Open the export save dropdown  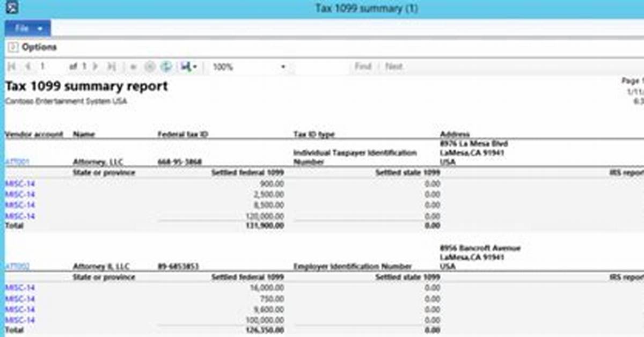(189, 67)
